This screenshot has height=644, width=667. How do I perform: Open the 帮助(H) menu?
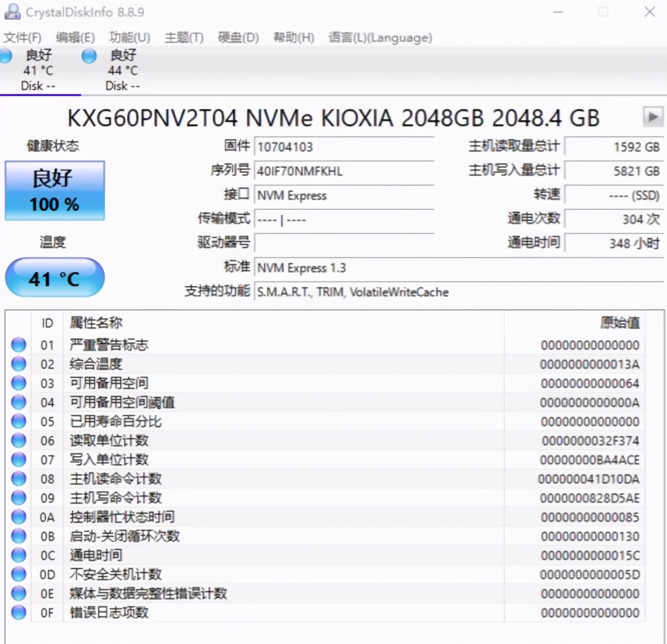click(x=293, y=37)
